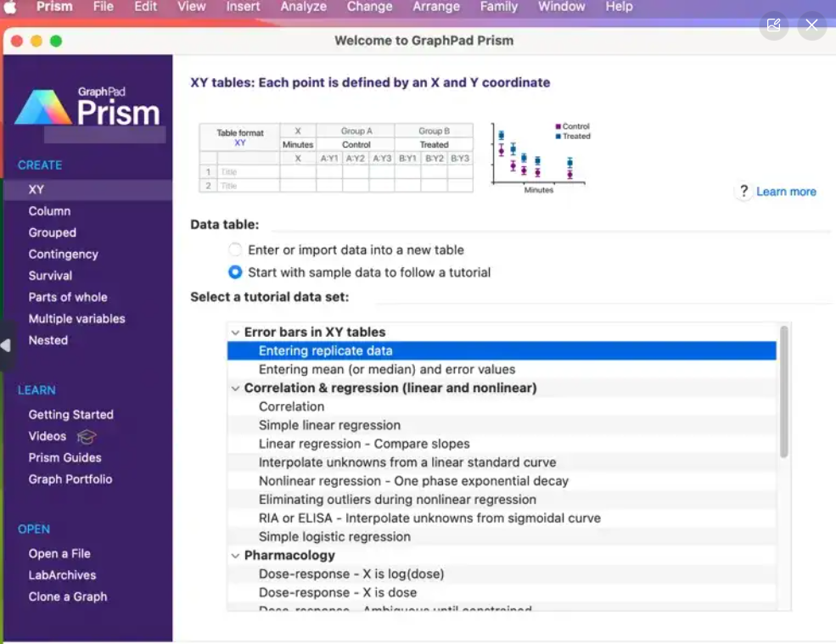The image size is (836, 644).
Task: Collapse the Pharmacology group
Action: (x=235, y=556)
